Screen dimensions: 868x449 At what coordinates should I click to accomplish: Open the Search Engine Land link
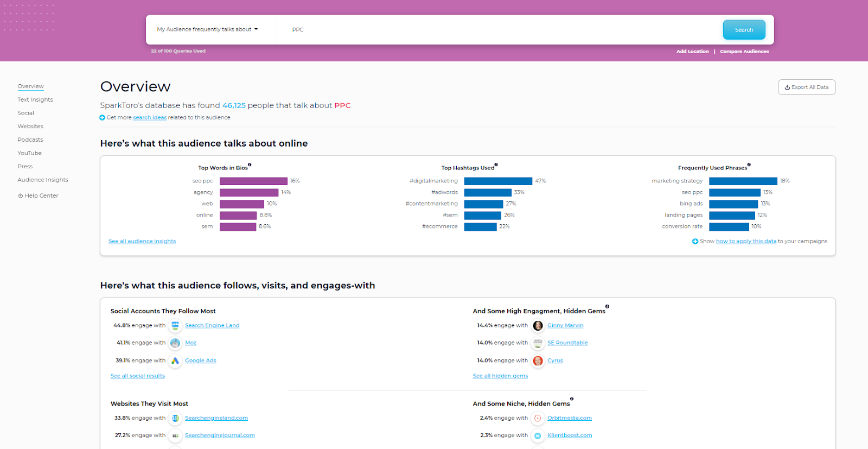[212, 326]
